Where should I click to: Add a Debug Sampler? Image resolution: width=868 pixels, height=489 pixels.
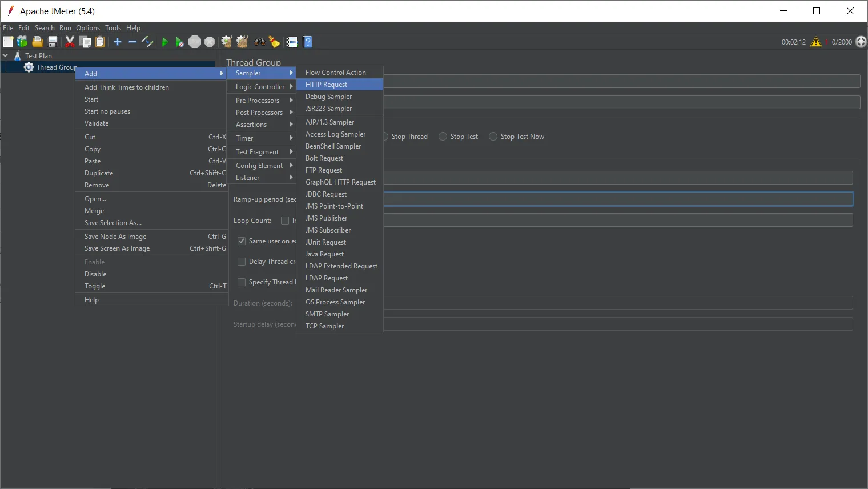(340, 97)
